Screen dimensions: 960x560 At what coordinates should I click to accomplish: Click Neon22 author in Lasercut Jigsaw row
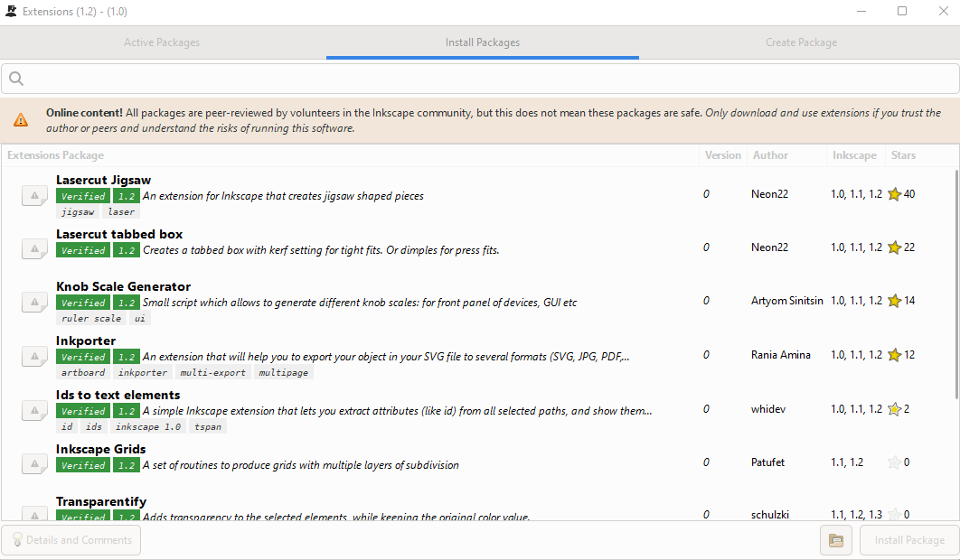pyautogui.click(x=769, y=194)
